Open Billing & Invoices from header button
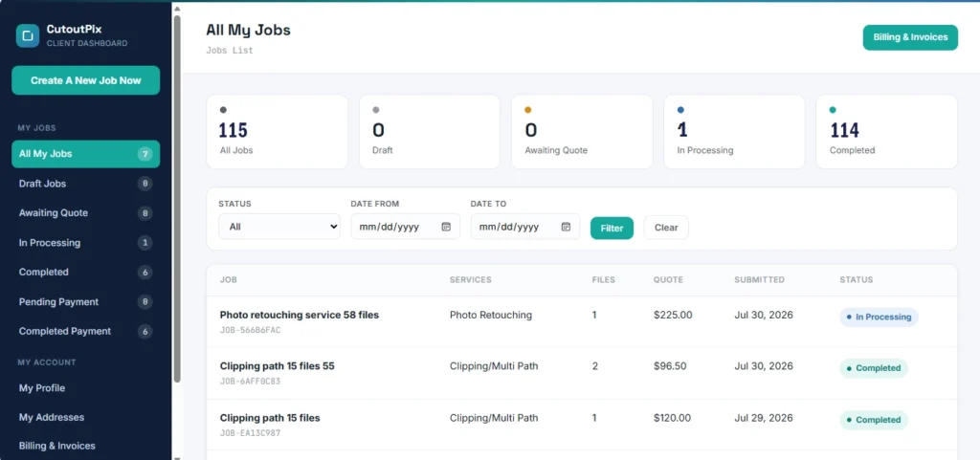Screen dimensions: 980x460 click(910, 37)
